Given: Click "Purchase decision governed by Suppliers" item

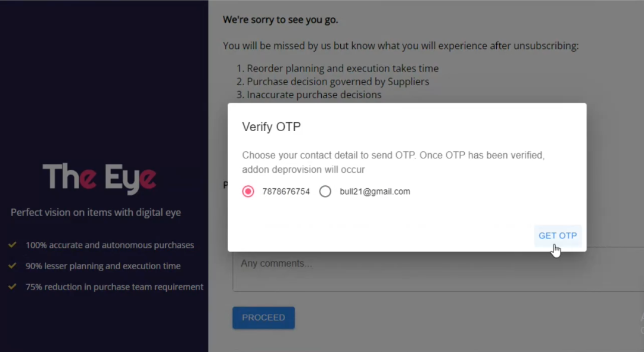Looking at the screenshot, I should [338, 82].
